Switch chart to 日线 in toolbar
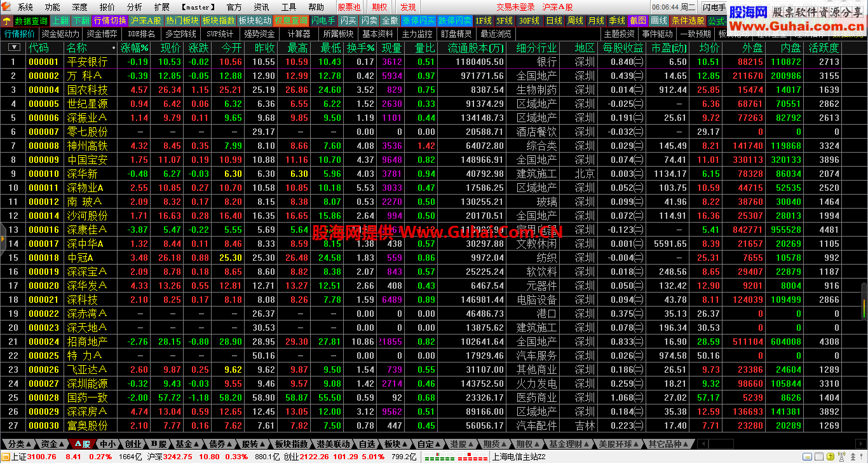 (x=554, y=20)
